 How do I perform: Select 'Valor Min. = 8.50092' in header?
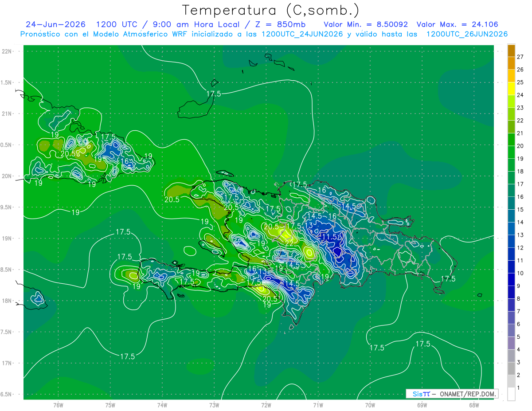(x=366, y=24)
